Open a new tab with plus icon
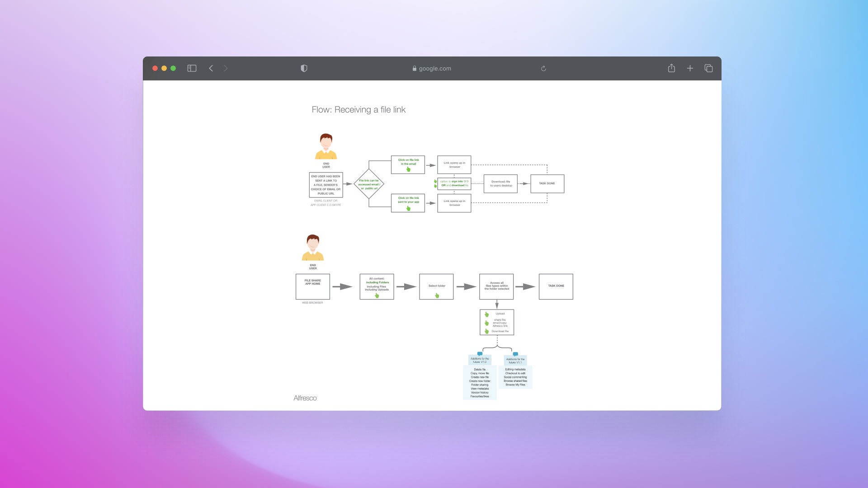This screenshot has height=488, width=868. point(690,68)
